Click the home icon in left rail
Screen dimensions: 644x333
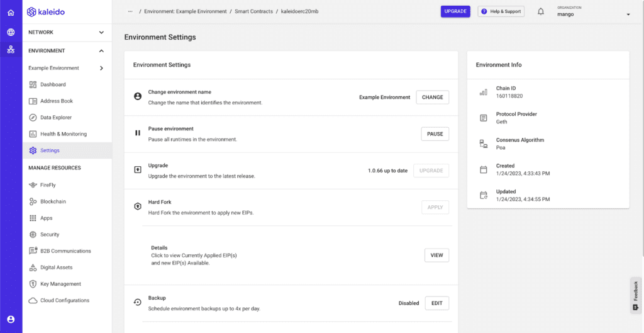pyautogui.click(x=11, y=13)
